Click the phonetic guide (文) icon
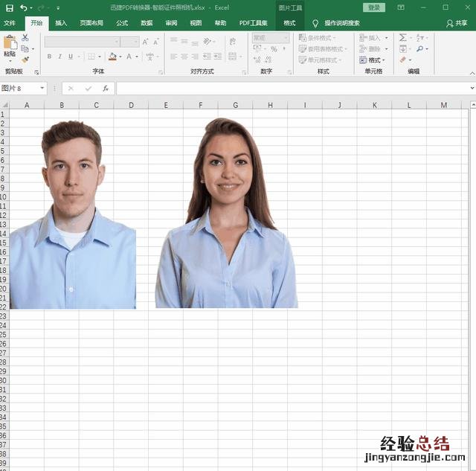Screen dimensions: 476x471 click(x=149, y=57)
